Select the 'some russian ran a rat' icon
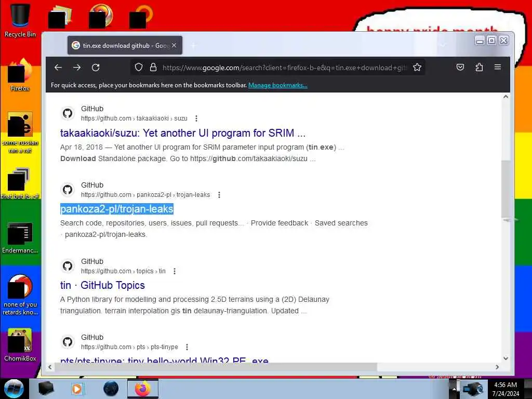The height and width of the screenshot is (399, 532). (20, 132)
